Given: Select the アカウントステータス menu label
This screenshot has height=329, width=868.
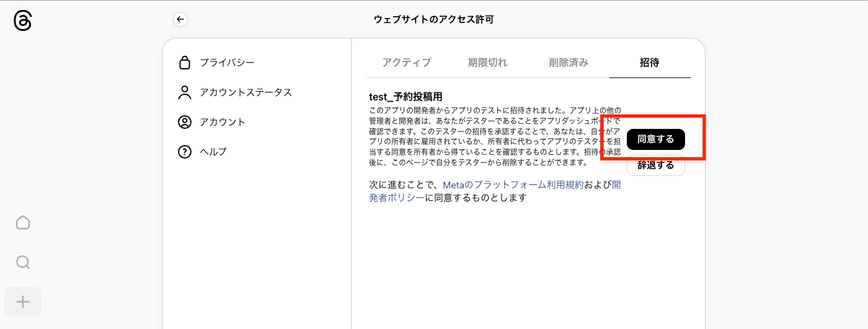Looking at the screenshot, I should point(246,92).
